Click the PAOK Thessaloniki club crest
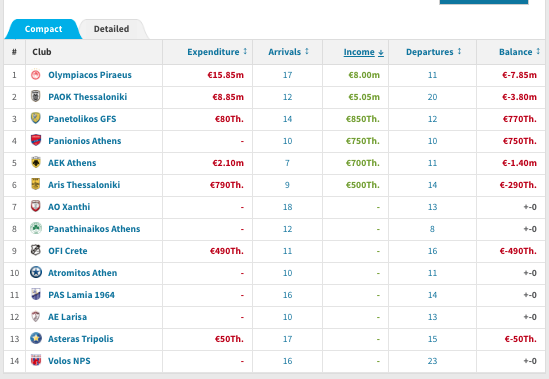Viewport: 549px width, 379px height. pos(36,96)
